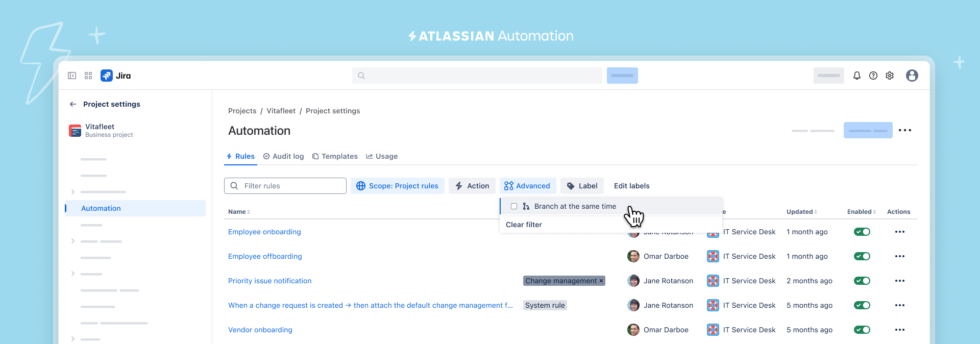Open the settings gear icon

[x=890, y=76]
